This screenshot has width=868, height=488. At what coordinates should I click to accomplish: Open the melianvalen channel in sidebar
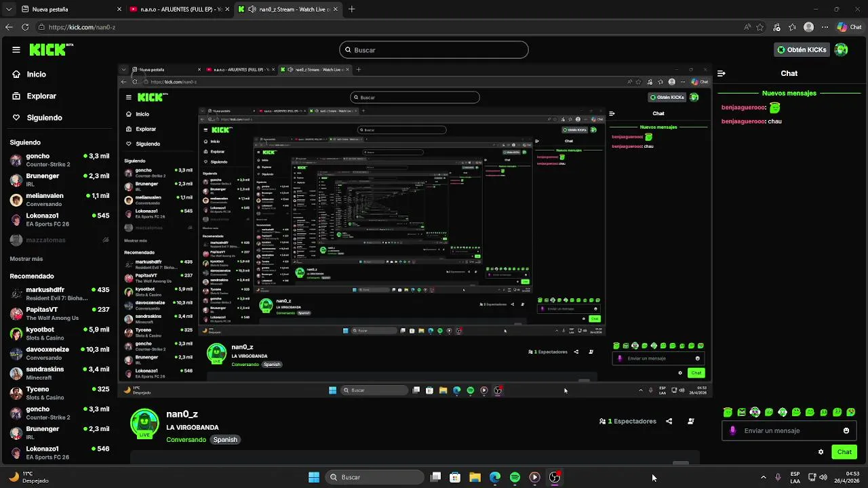tap(60, 199)
